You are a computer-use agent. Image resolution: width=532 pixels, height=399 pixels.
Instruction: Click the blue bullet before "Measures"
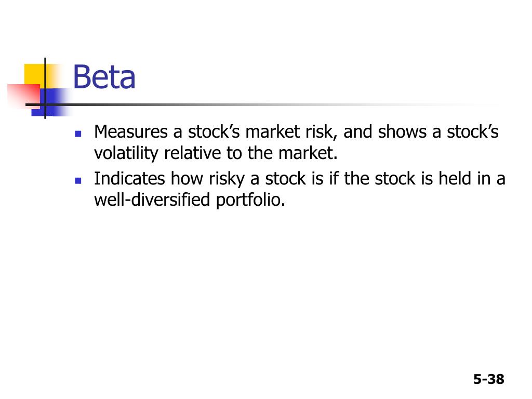[x=78, y=134]
